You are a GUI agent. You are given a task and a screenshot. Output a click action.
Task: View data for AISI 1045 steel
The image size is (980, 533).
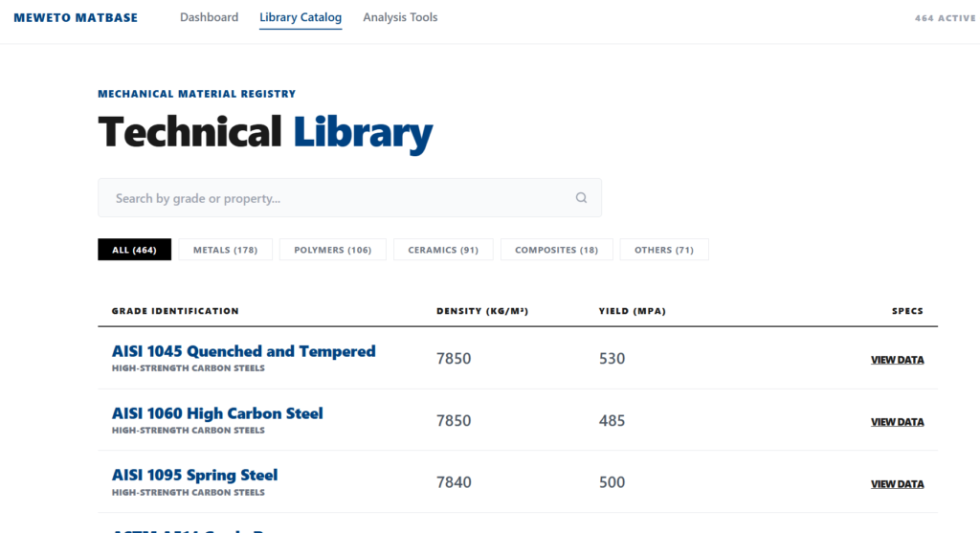(x=897, y=360)
